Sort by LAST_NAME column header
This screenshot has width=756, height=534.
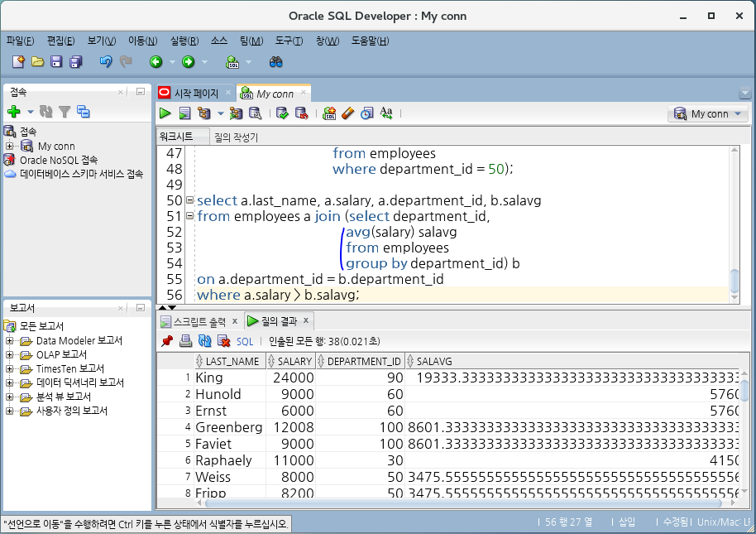(x=231, y=361)
